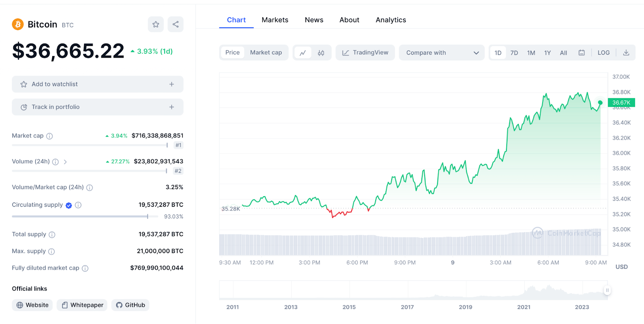The height and width of the screenshot is (324, 644).
Task: Click the $716,338,868,851 market cap value
Action: (157, 136)
